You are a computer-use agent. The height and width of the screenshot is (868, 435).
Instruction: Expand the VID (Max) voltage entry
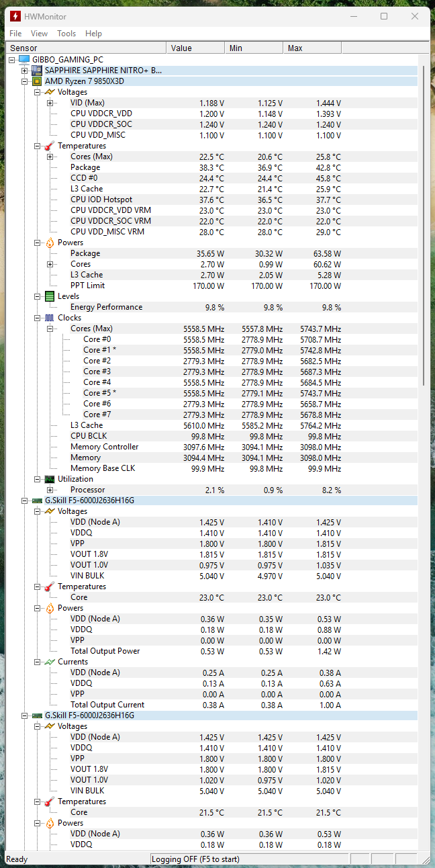click(50, 103)
